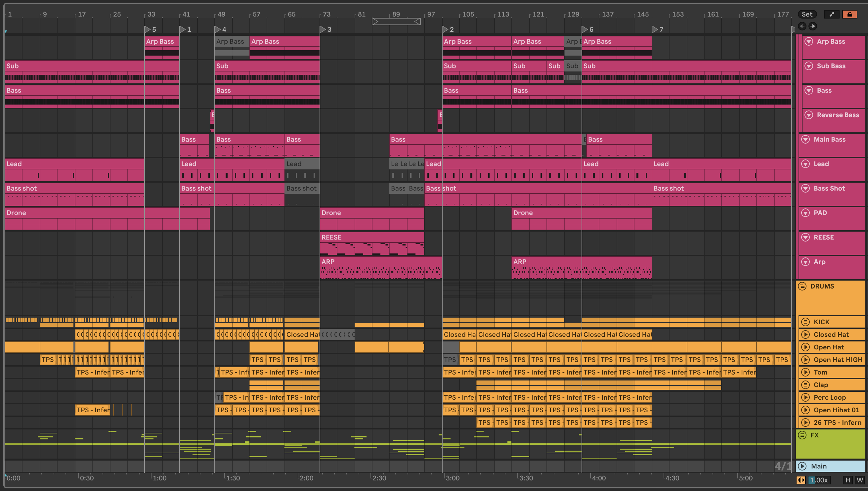This screenshot has width=868, height=491.
Task: Unfold the 26 TPS - Infern track
Action: [x=805, y=423]
